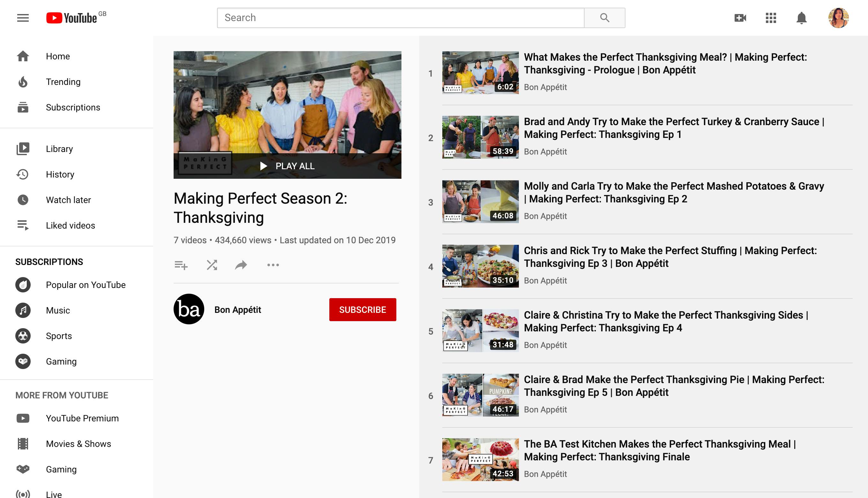Click the Sports channel icon

tap(23, 336)
